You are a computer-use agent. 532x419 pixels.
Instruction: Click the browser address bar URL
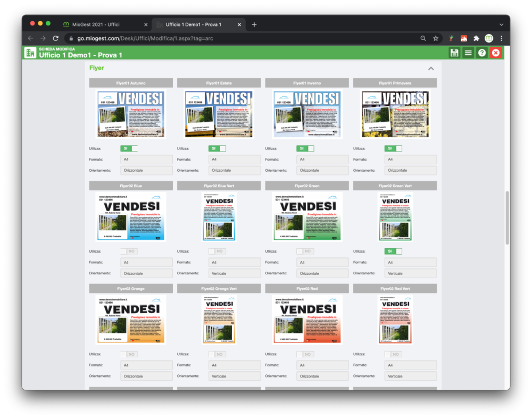click(x=145, y=38)
